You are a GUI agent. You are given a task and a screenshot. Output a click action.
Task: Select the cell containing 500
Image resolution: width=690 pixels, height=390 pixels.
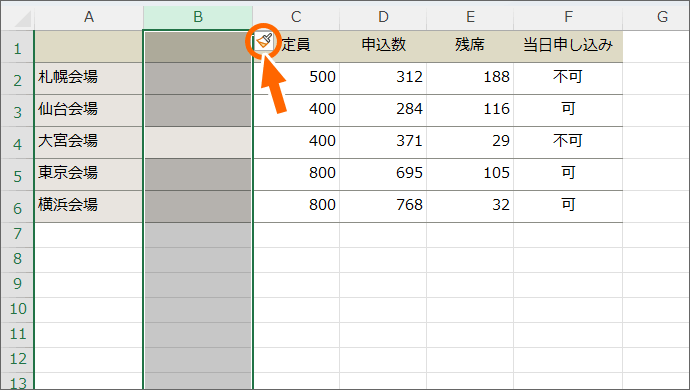(x=296, y=78)
